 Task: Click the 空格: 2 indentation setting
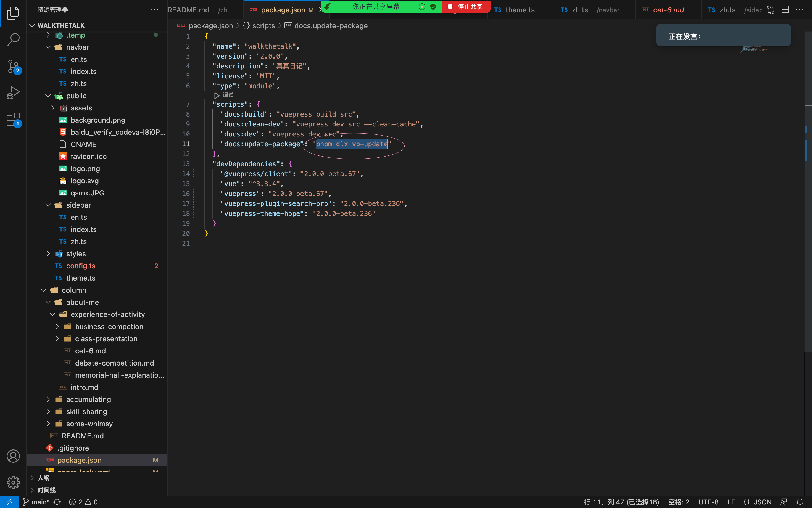679,502
